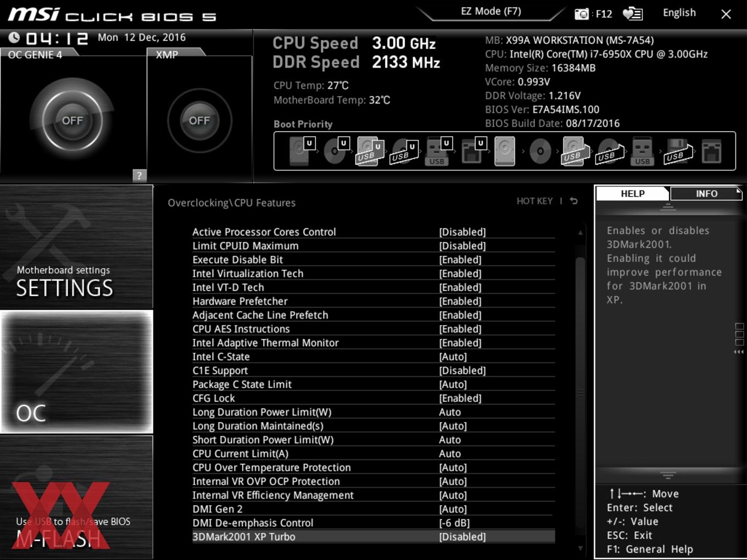747x560 pixels.
Task: Click the settings list scroll up arrow
Action: click(580, 233)
